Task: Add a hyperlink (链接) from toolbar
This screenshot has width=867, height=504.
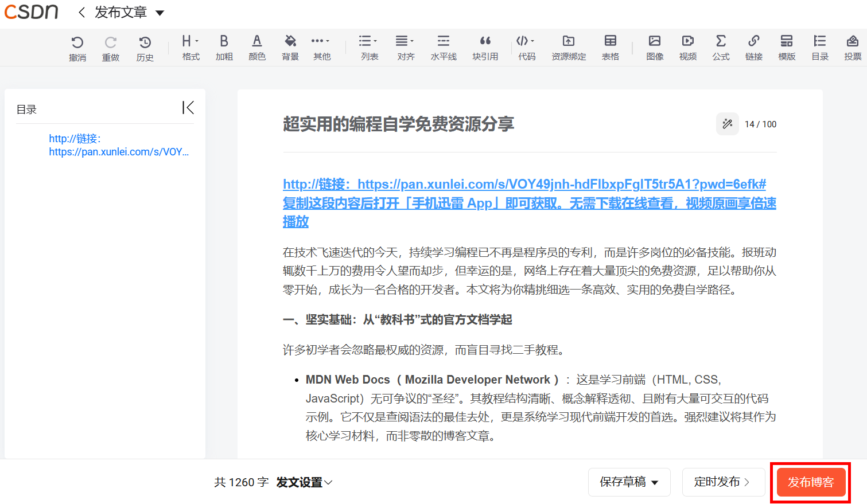Action: tap(753, 48)
